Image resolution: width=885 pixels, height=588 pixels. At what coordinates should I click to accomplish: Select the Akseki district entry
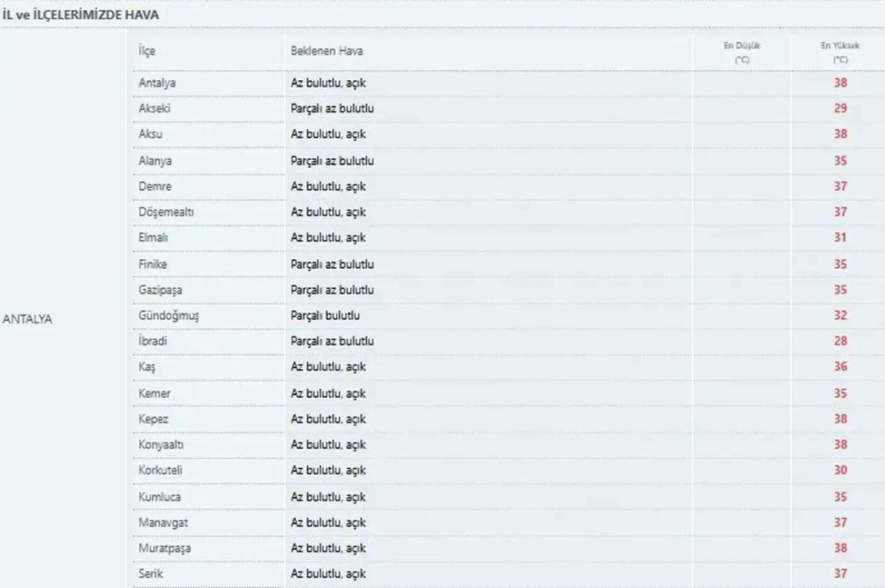tap(154, 108)
